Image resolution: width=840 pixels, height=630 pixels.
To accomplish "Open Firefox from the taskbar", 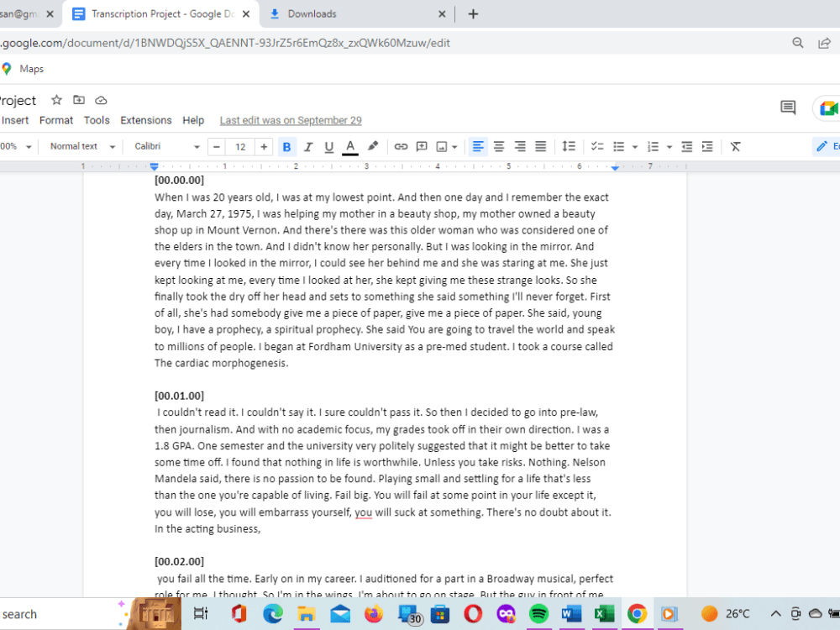I will (374, 614).
